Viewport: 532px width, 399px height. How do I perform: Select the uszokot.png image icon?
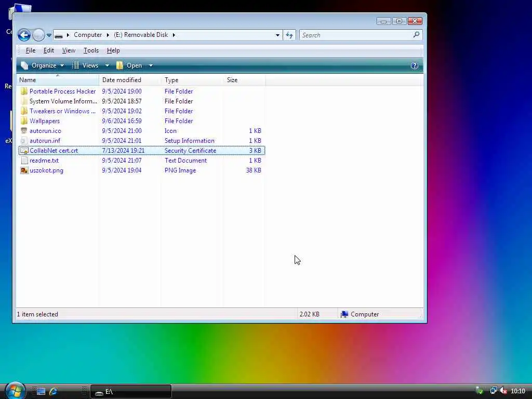click(x=24, y=170)
